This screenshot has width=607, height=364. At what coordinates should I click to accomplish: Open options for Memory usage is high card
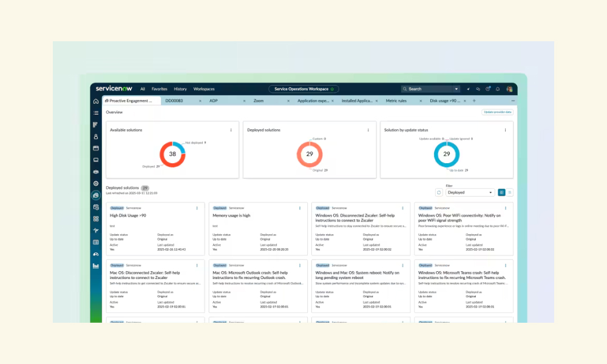300,208
